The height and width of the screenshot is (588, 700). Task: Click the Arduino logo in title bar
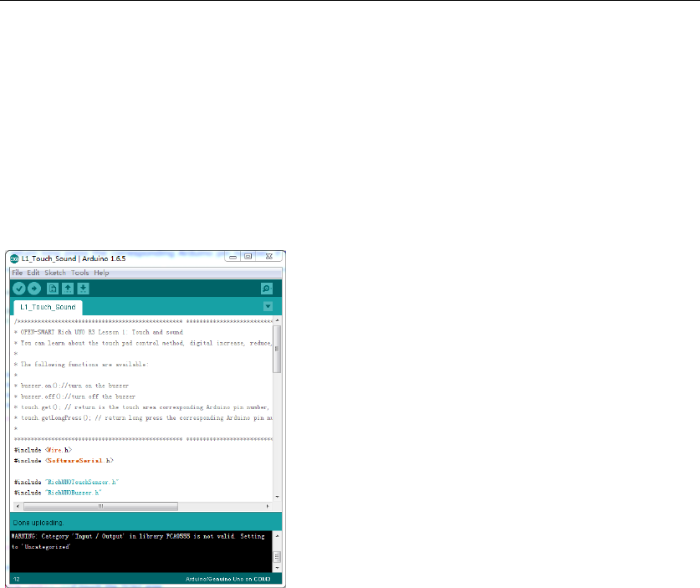tap(15, 258)
